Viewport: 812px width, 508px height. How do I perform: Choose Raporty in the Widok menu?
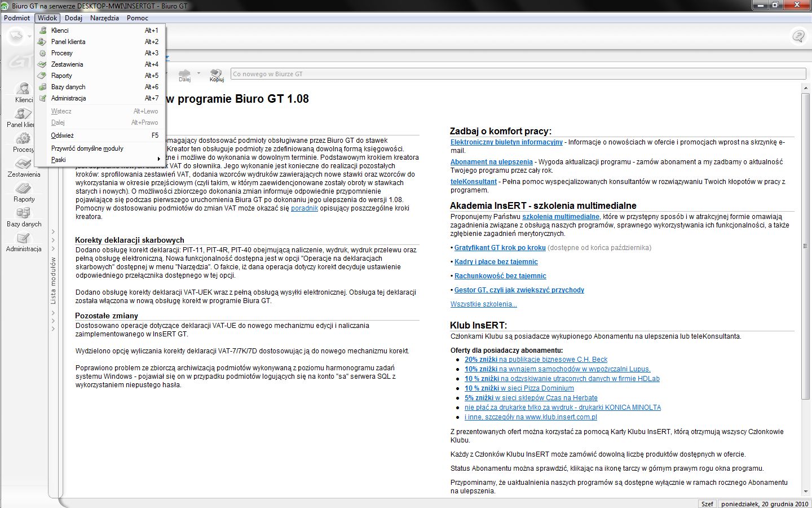pos(99,76)
